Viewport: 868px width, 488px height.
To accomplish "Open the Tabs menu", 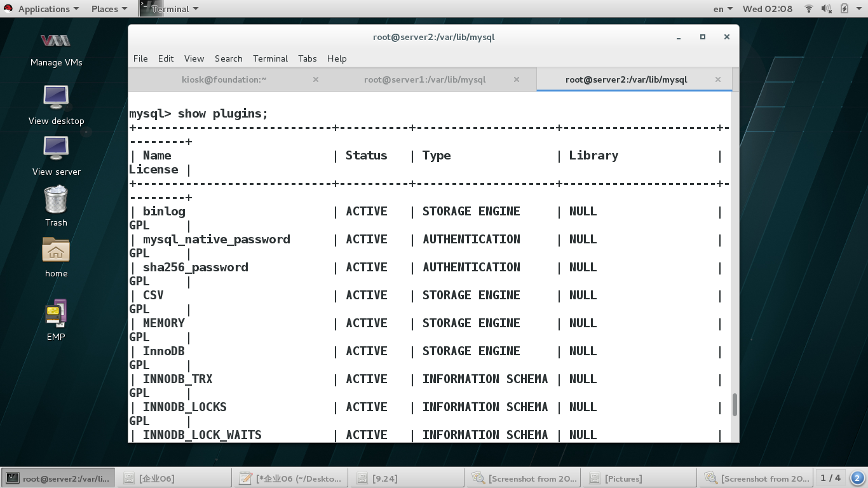I will [x=308, y=58].
